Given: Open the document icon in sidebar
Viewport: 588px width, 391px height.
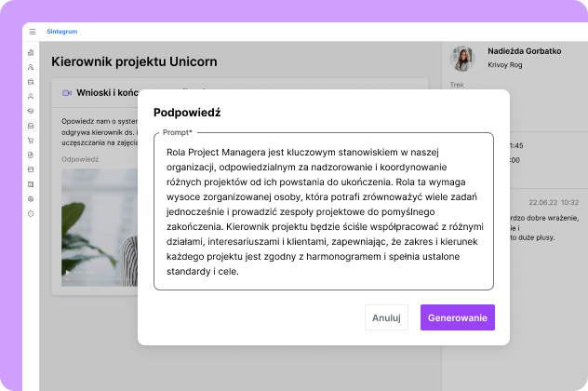Looking at the screenshot, I should tap(31, 155).
